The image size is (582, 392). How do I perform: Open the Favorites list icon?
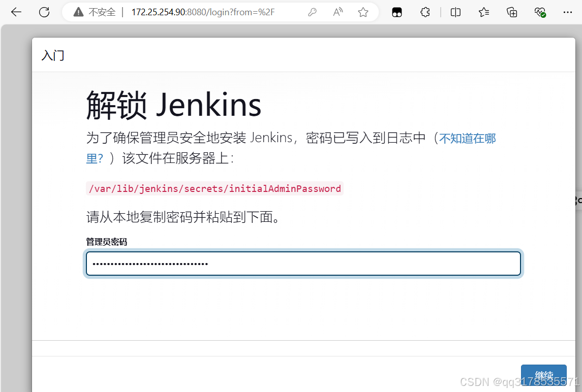483,12
